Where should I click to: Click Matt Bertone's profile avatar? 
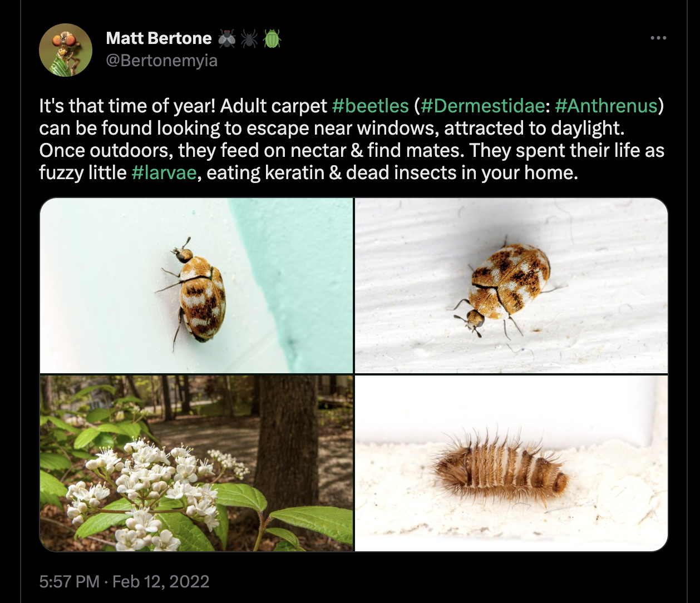(x=65, y=50)
